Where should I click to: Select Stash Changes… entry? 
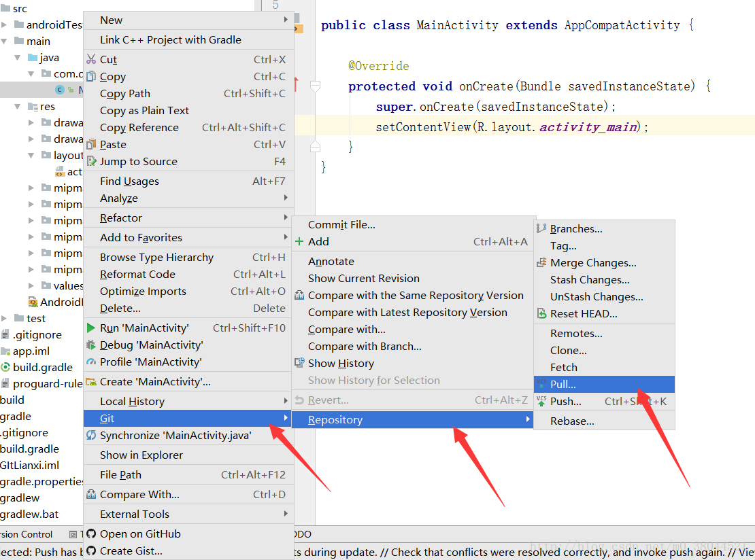tap(604, 280)
